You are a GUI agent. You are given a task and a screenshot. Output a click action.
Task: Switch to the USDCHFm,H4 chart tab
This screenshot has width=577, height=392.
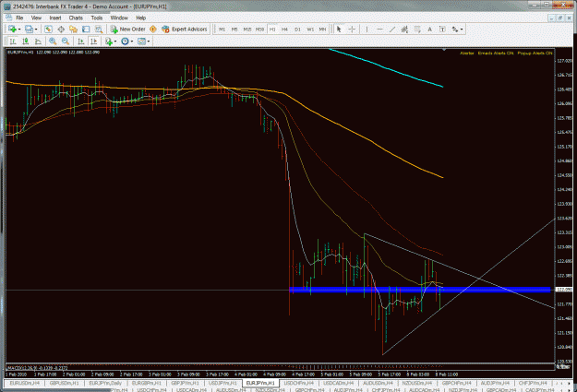pyautogui.click(x=299, y=383)
